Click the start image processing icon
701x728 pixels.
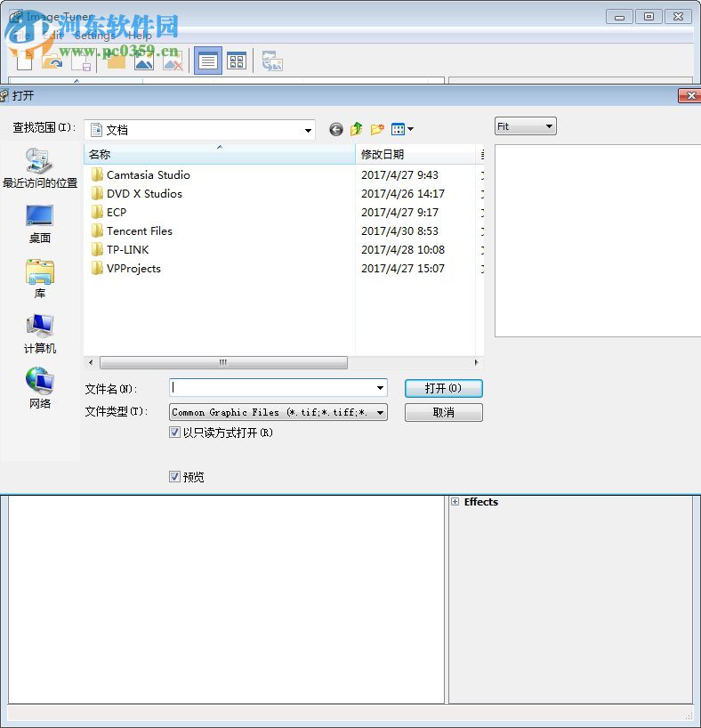[272, 61]
